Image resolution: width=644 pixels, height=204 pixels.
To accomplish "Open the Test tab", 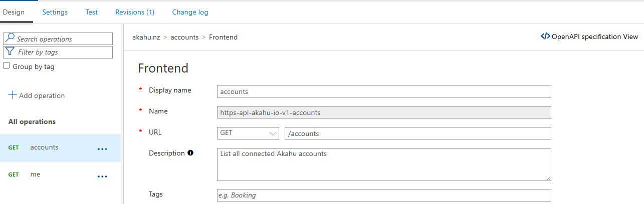I will pos(92,12).
